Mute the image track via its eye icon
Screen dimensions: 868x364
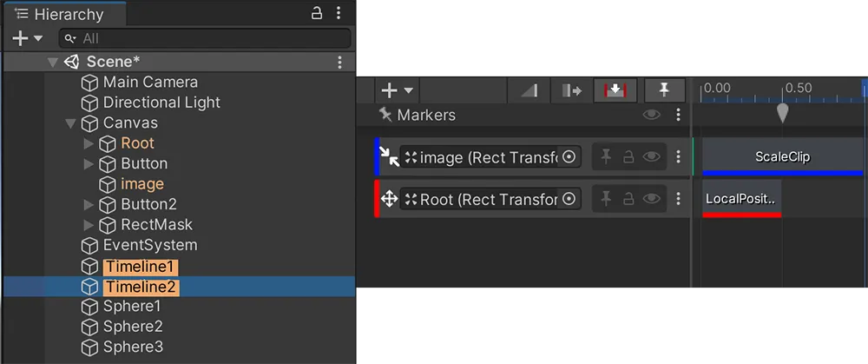pos(652,157)
